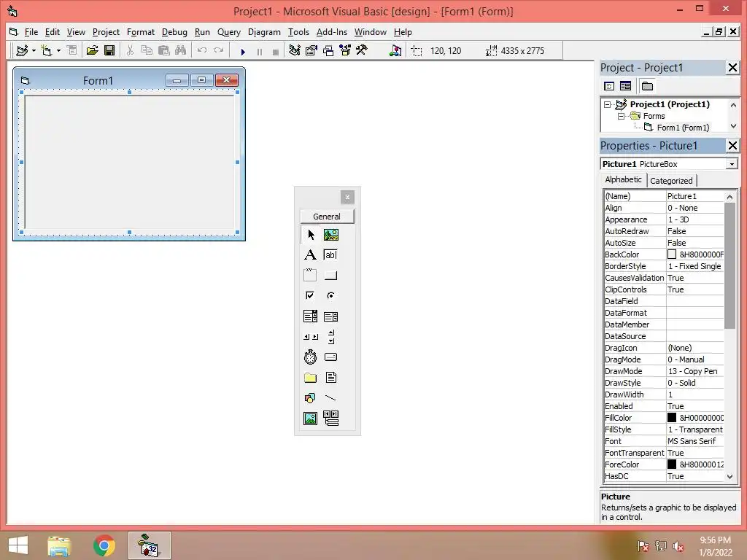This screenshot has height=560, width=747.
Task: Select the CheckBox control in the toolbox
Action: click(x=311, y=296)
